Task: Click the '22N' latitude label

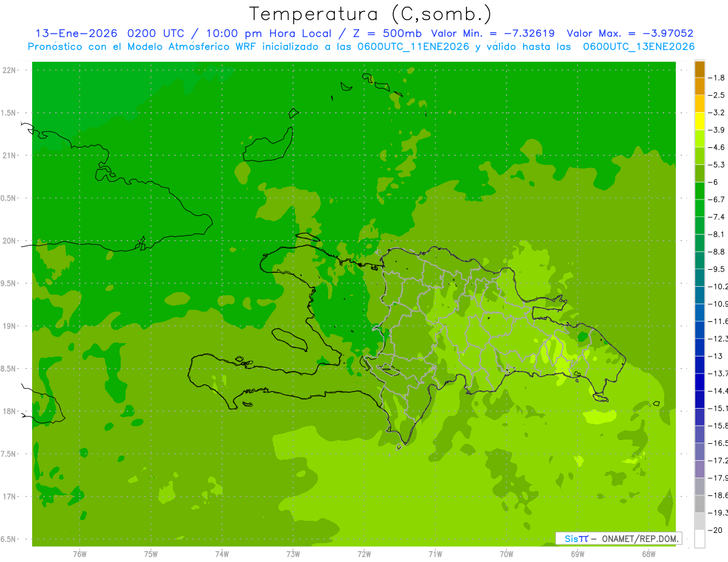Action: 10,70
